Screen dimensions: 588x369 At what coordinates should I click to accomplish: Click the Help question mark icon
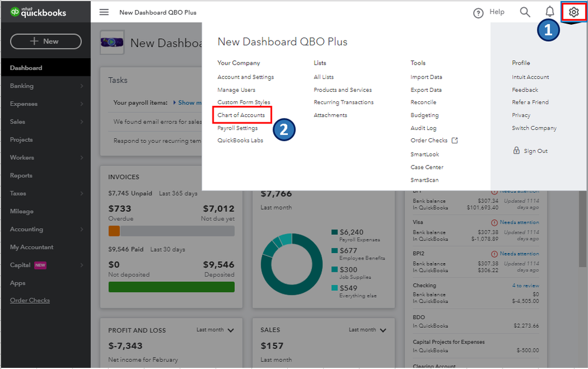click(479, 12)
